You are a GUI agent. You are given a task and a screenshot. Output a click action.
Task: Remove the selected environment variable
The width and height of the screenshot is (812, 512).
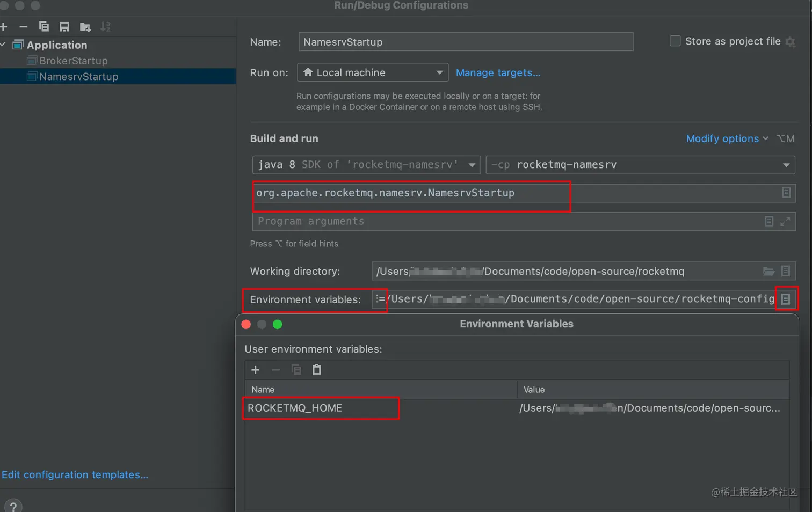275,370
